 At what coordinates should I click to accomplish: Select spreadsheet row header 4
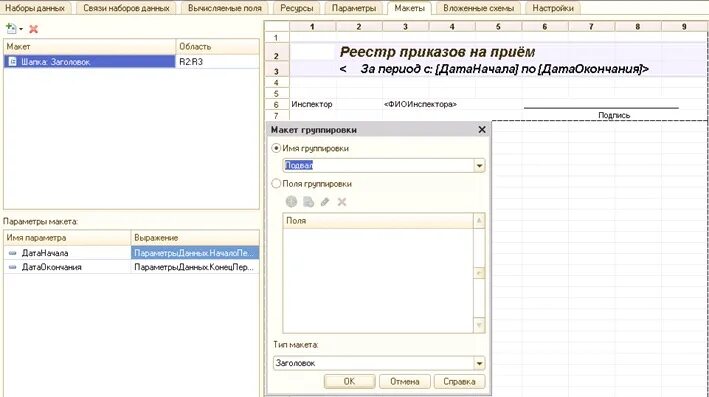tap(277, 83)
